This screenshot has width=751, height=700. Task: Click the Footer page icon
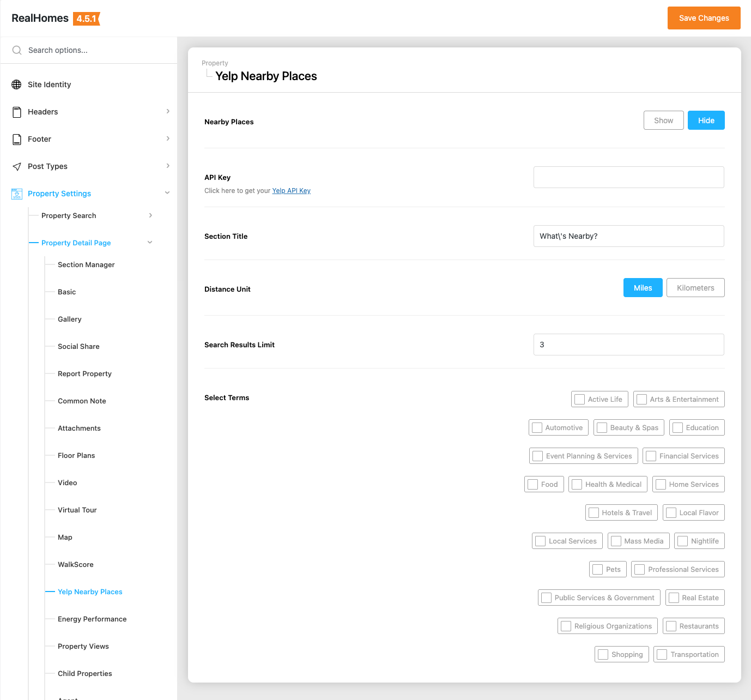pyautogui.click(x=17, y=139)
